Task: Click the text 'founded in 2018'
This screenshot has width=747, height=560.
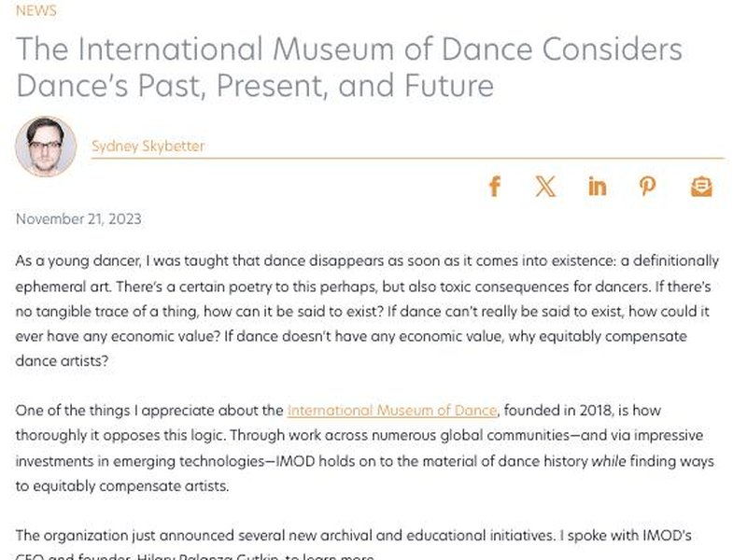Action: click(557, 411)
